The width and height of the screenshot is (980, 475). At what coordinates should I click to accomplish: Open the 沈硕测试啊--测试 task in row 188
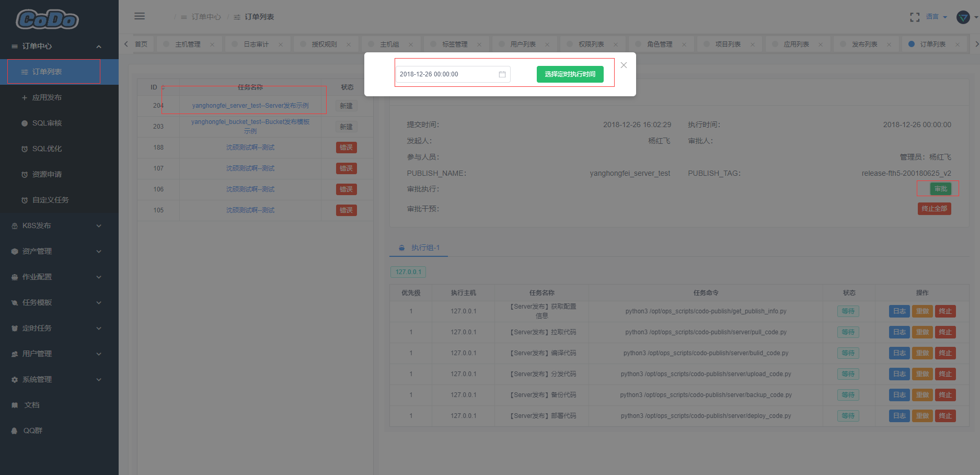point(250,148)
